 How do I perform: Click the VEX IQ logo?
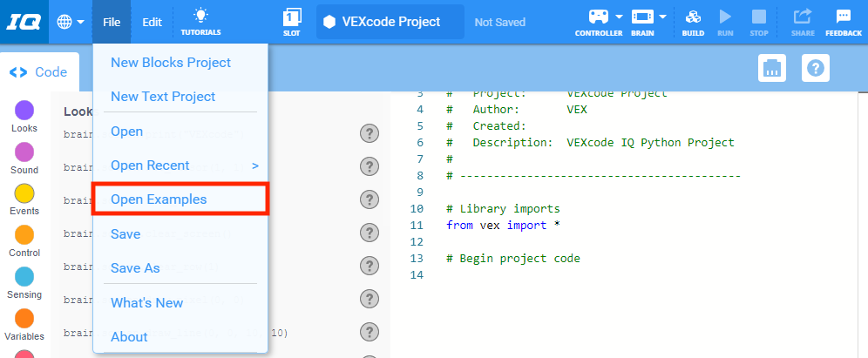point(24,22)
